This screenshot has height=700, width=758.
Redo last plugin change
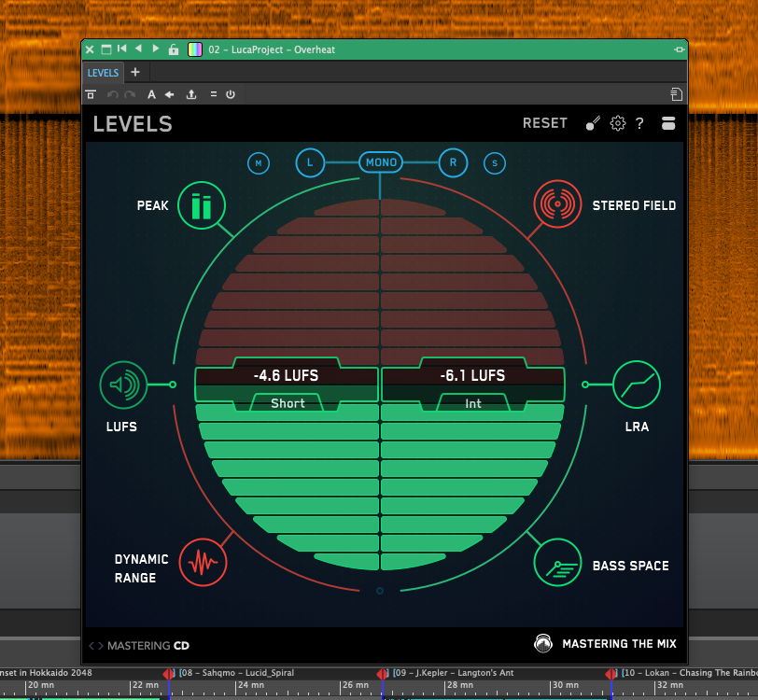pos(130,94)
